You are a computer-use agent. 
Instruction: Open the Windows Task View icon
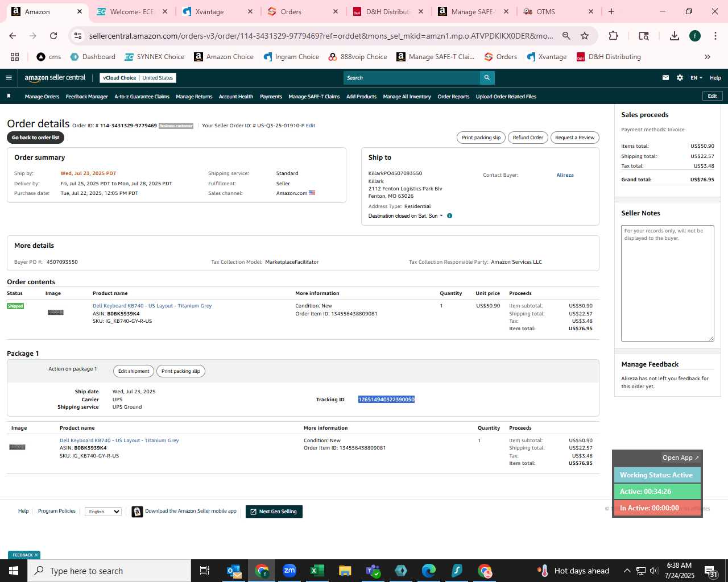[205, 571]
